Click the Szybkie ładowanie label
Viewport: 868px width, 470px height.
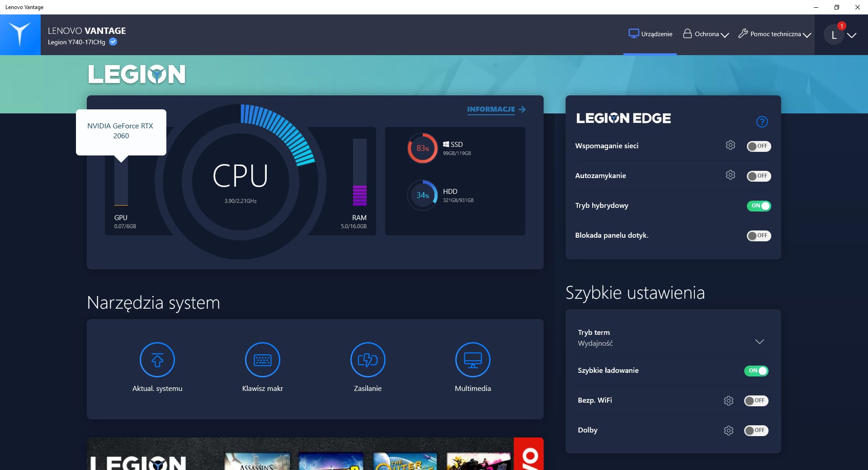[608, 371]
